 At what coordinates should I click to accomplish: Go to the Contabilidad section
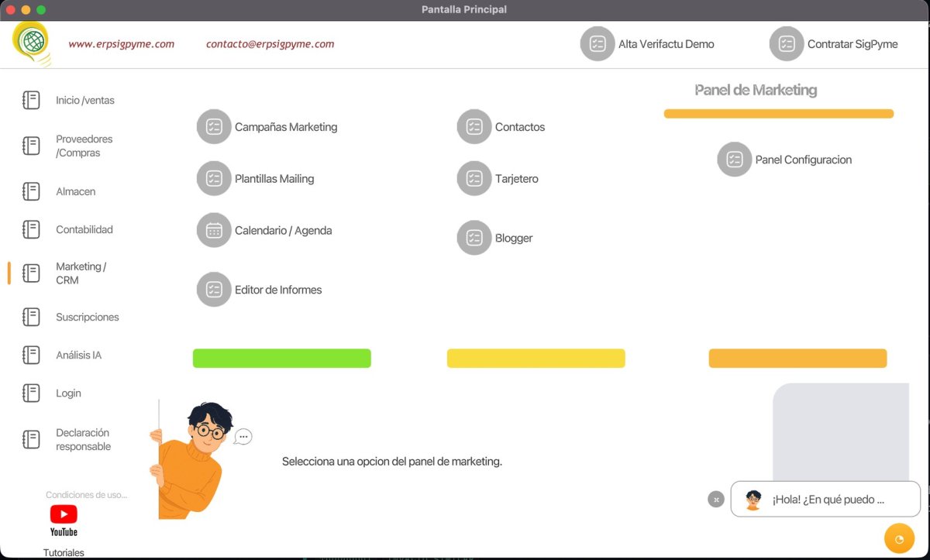[x=84, y=229]
